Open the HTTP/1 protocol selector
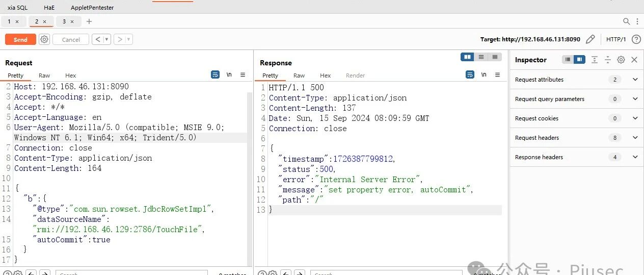Image resolution: width=644 pixels, height=275 pixels. click(x=616, y=39)
